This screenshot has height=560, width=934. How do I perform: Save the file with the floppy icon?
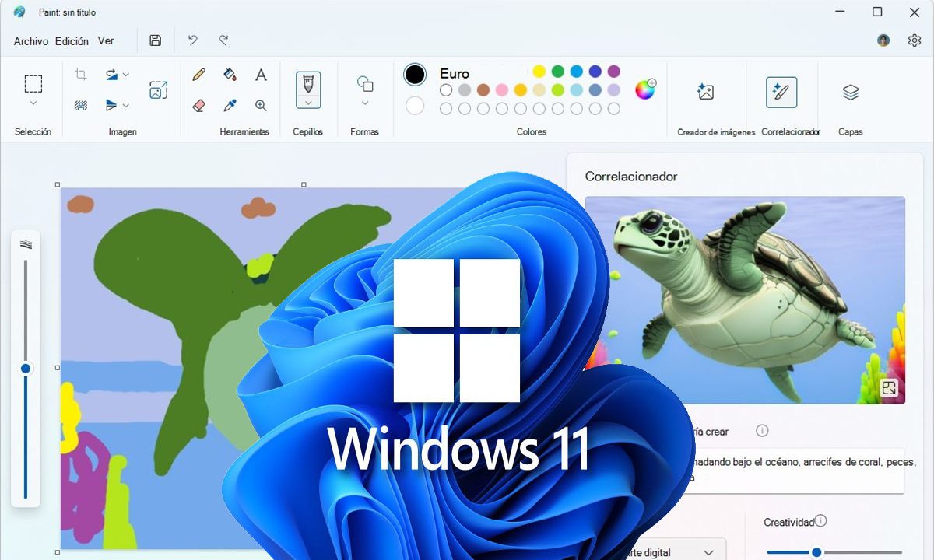(x=156, y=40)
